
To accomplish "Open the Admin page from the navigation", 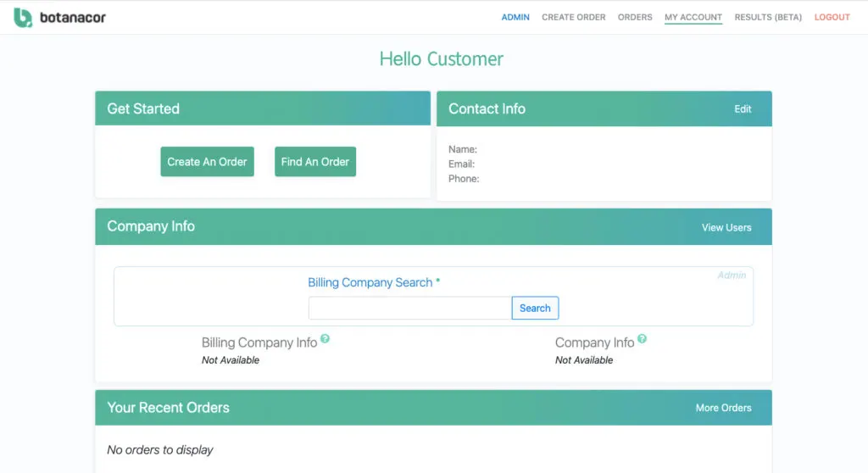I will pyautogui.click(x=515, y=17).
